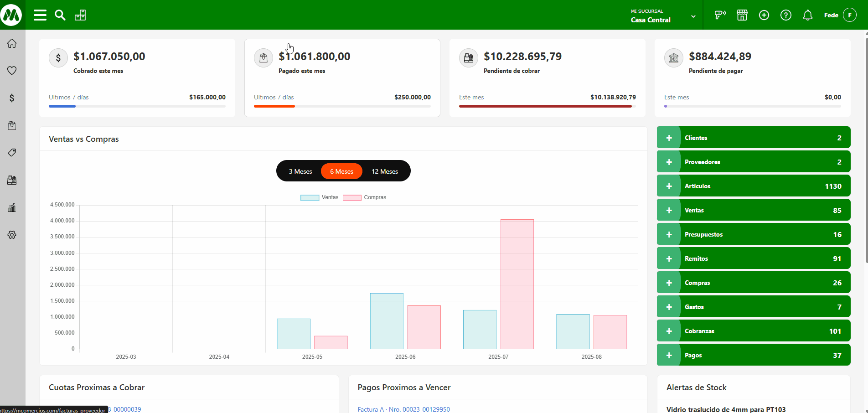Image resolution: width=868 pixels, height=413 pixels.
Task: Open favorites heart icon in sidebar
Action: coord(12,71)
